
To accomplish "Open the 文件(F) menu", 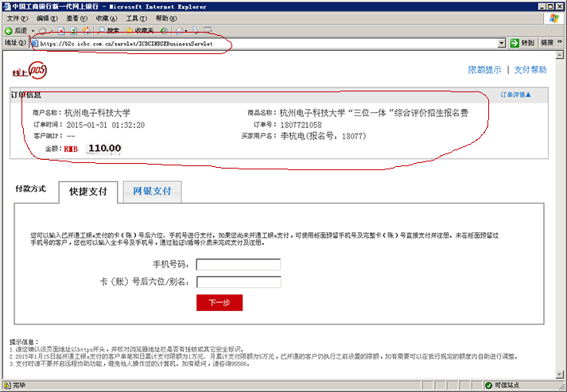I will (17, 18).
